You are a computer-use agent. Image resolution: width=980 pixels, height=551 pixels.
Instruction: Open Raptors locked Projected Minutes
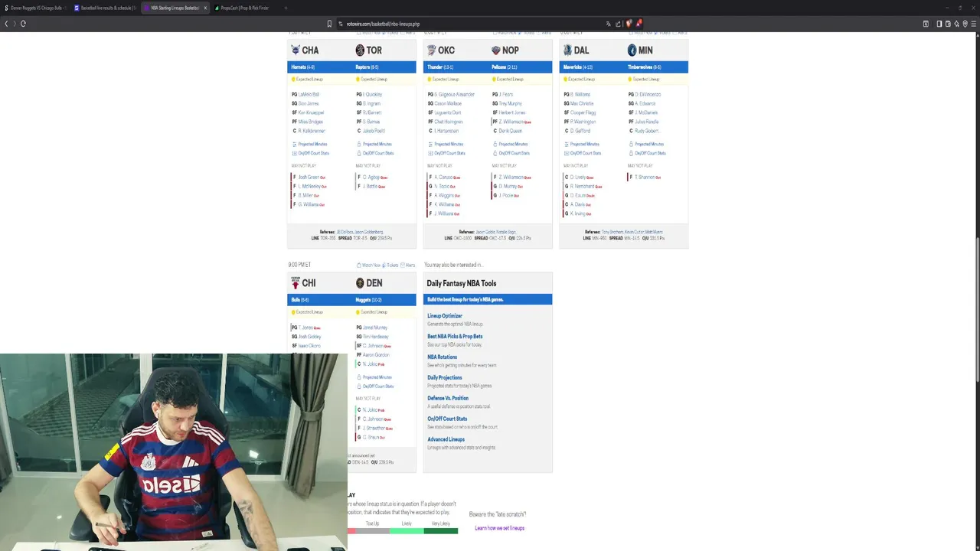pyautogui.click(x=374, y=144)
